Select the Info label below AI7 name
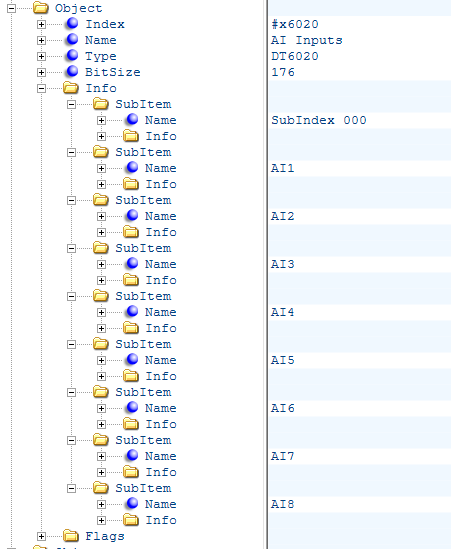This screenshot has height=549, width=451. point(161,472)
